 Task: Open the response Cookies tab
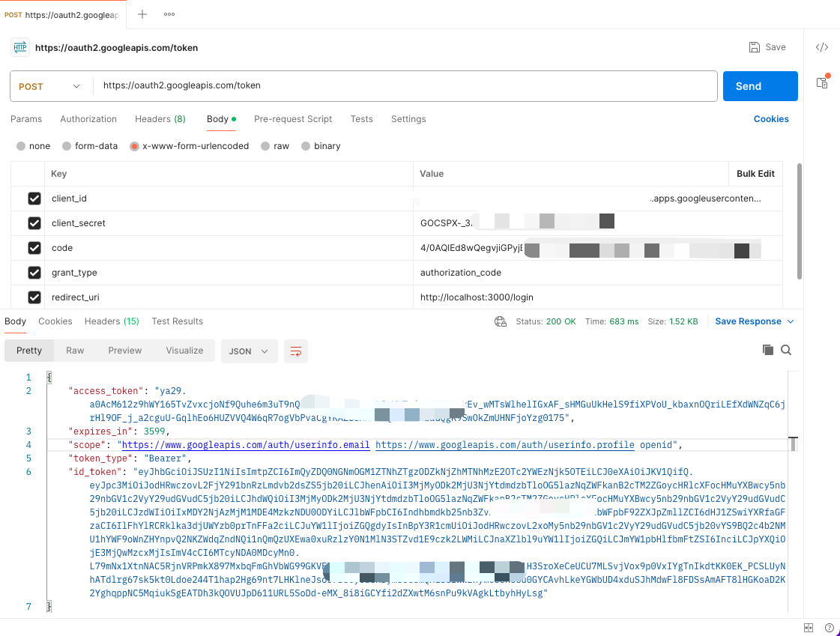(55, 321)
